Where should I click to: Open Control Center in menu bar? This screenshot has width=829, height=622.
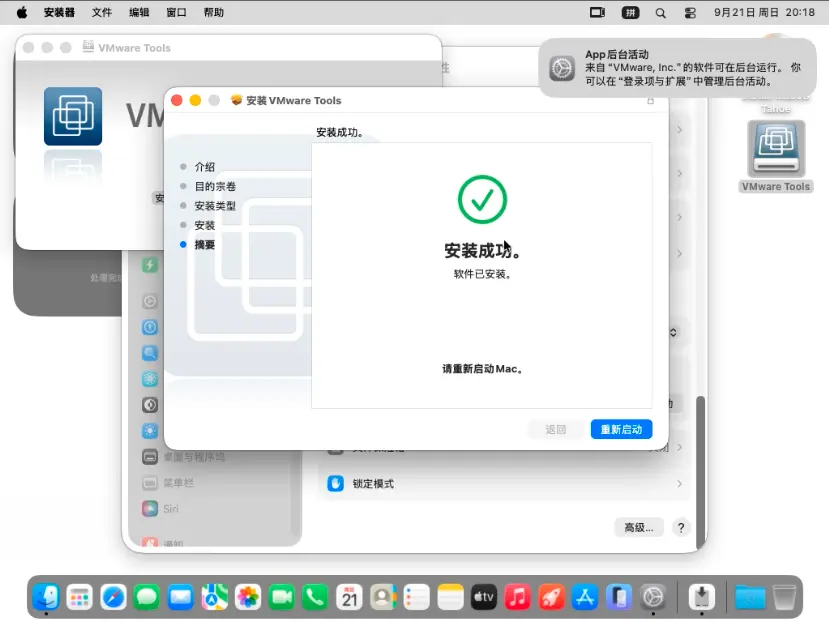pos(690,13)
